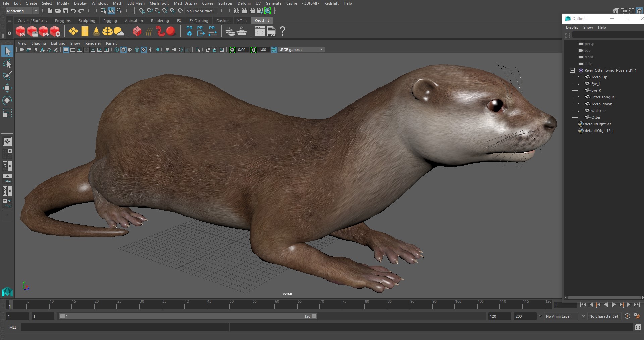Open the Redshift log file icon
The width and height of the screenshot is (644, 340).
click(271, 31)
